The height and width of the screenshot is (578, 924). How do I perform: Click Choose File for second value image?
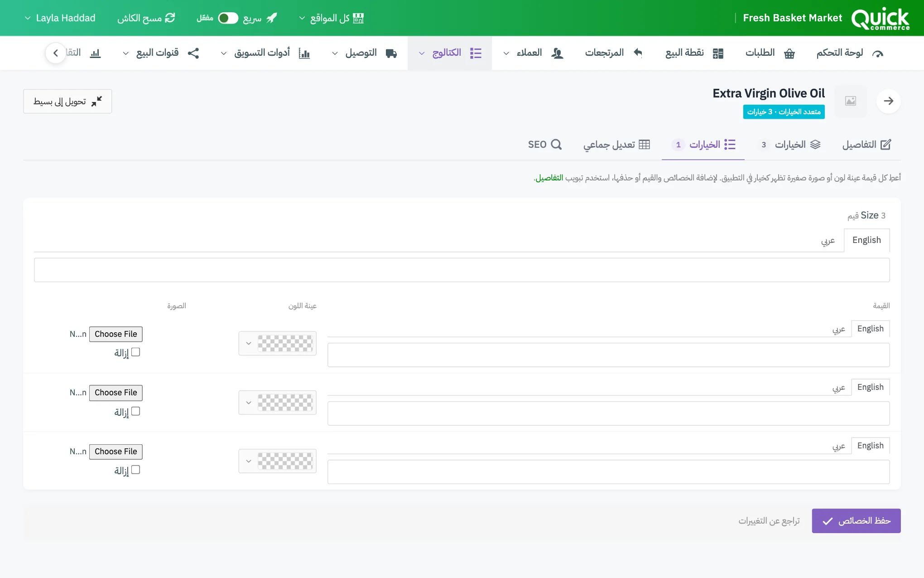click(x=116, y=393)
